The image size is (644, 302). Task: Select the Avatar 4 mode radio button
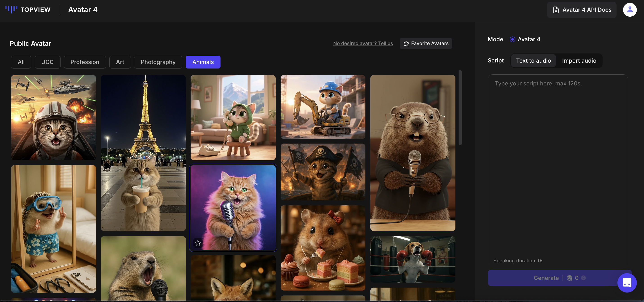tap(512, 39)
